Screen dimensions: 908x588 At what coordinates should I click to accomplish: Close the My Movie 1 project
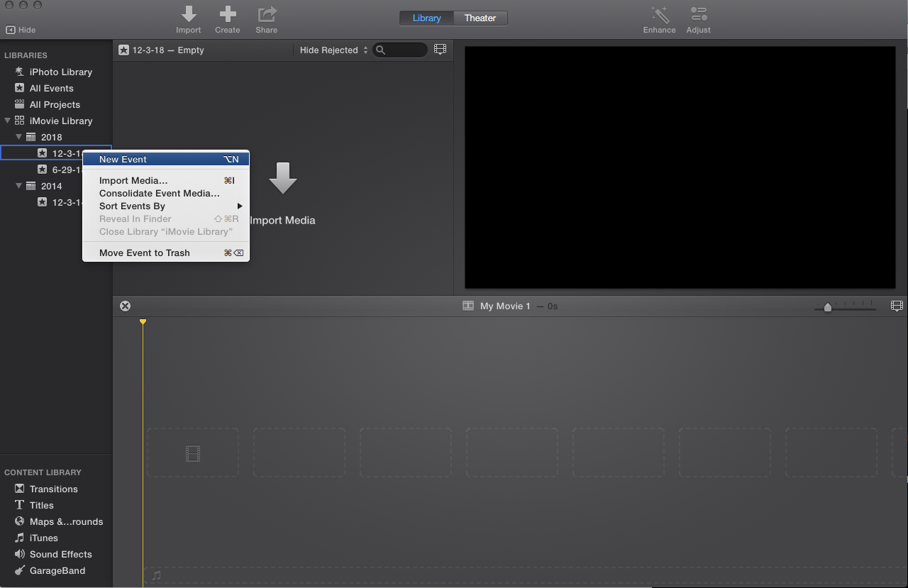pyautogui.click(x=126, y=306)
